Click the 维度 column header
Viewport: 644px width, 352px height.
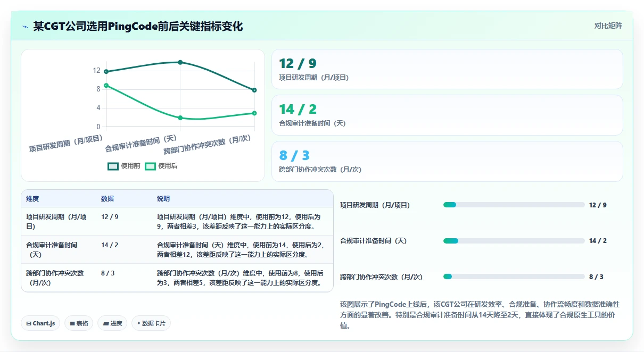(32, 199)
